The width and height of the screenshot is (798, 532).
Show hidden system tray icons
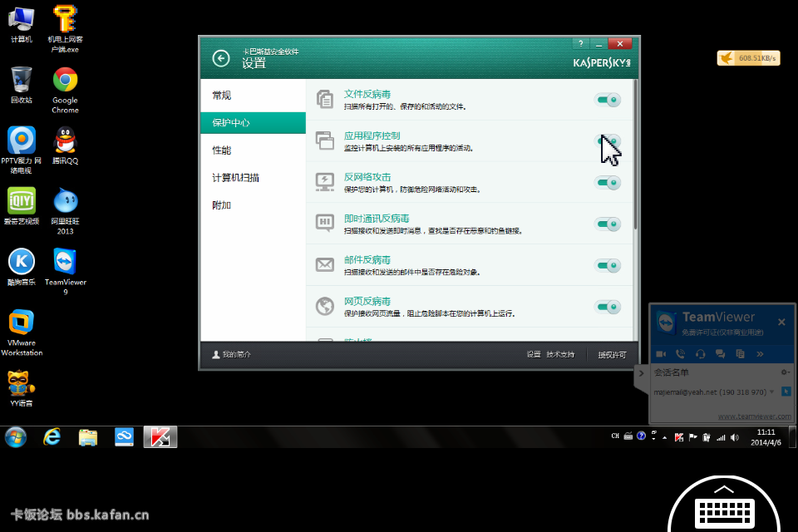(x=665, y=437)
